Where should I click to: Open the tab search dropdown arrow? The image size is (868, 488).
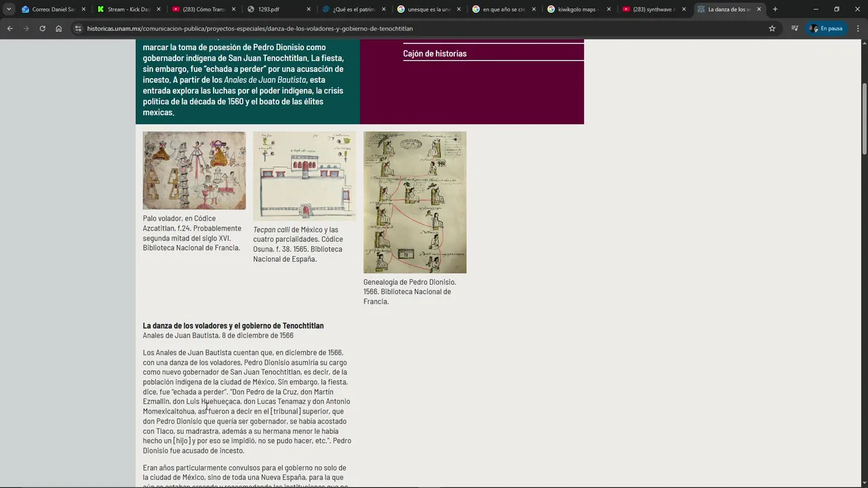click(9, 9)
